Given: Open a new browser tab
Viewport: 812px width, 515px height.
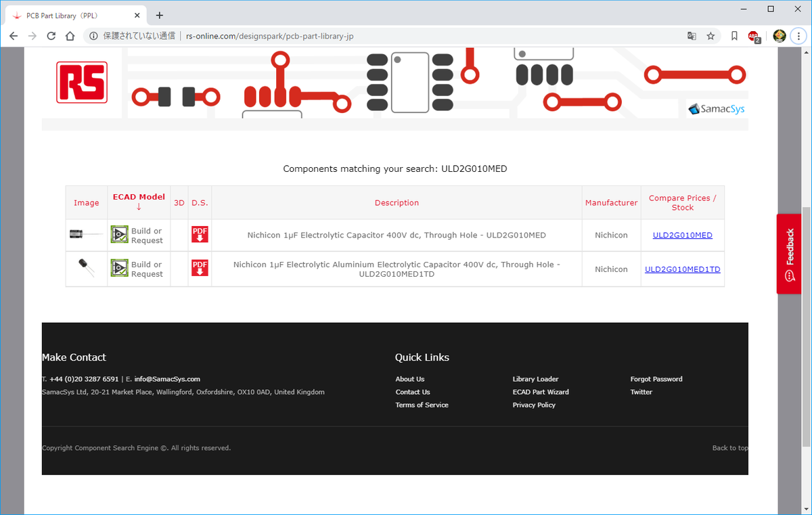Looking at the screenshot, I should (160, 15).
